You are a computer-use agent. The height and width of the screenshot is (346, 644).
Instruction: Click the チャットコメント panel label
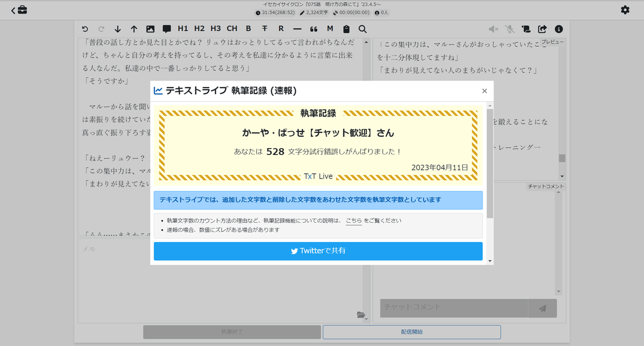(546, 187)
